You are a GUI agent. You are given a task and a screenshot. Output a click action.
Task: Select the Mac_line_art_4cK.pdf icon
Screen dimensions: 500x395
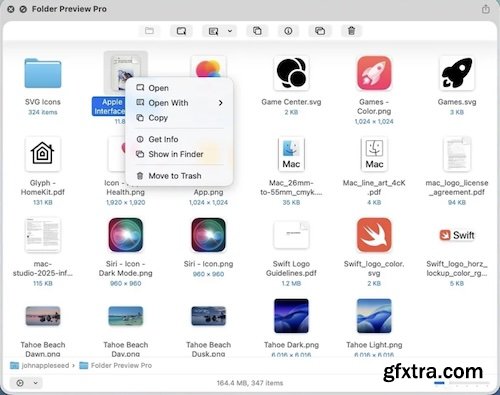tap(374, 154)
